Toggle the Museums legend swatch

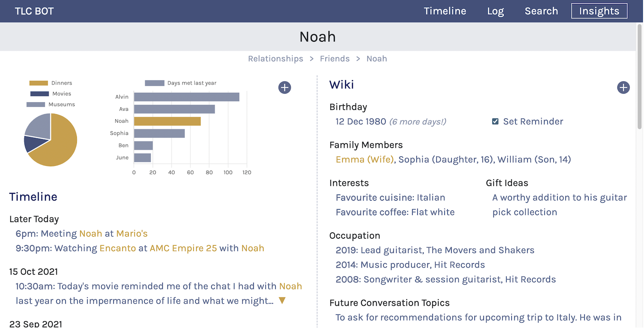pos(36,104)
